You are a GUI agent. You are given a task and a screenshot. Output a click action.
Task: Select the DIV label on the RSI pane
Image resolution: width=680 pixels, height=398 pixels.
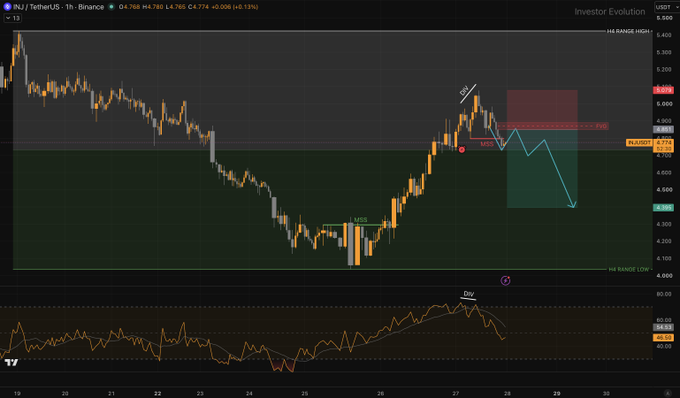coord(468,294)
